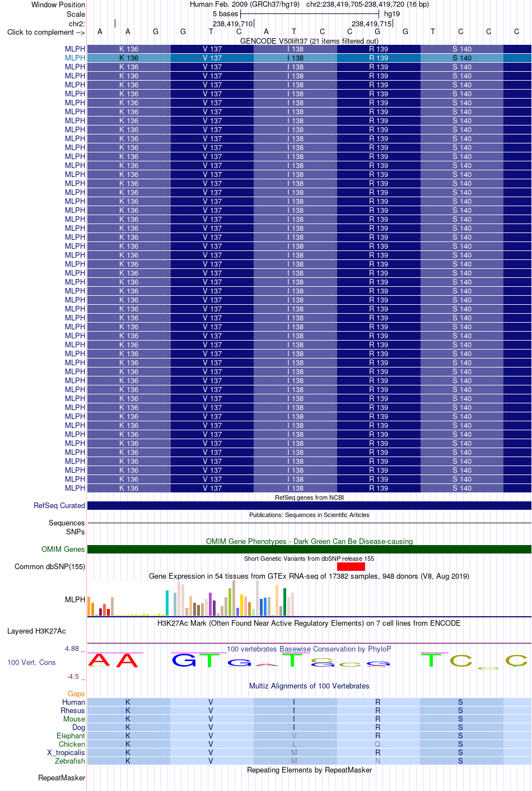Open Repeating Elements by RepeatMasker title
Image resolution: width=532 pixels, height=791 pixels.
(309, 770)
